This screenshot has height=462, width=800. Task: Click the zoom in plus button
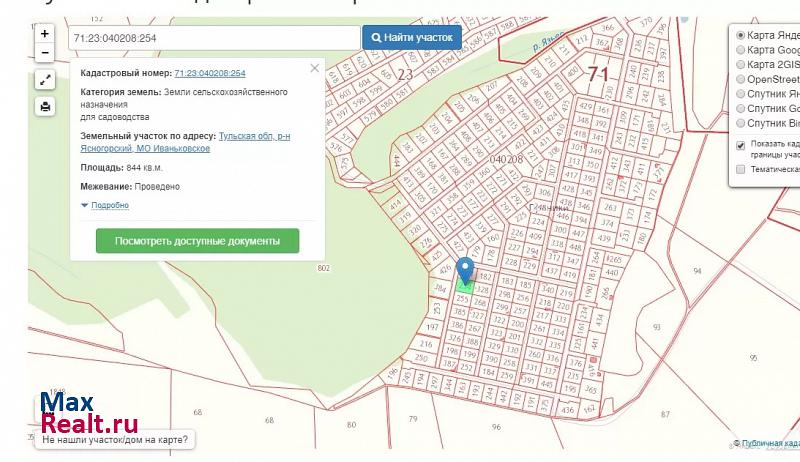point(45,33)
